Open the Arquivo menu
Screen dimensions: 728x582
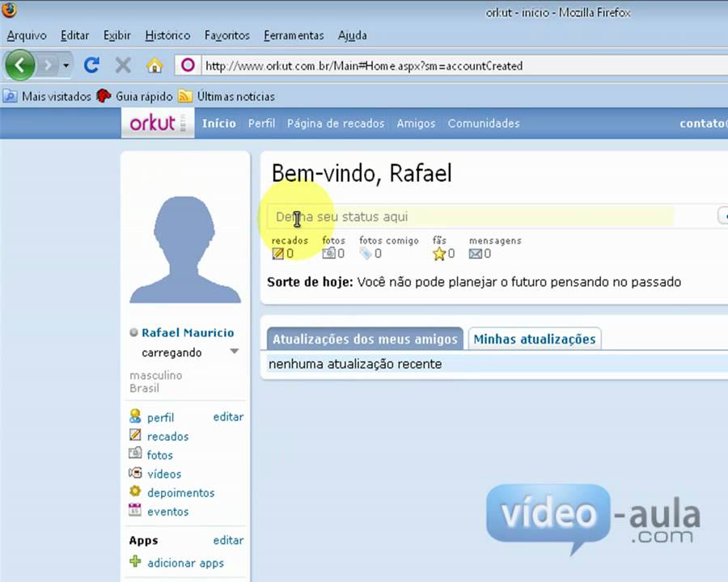(27, 36)
